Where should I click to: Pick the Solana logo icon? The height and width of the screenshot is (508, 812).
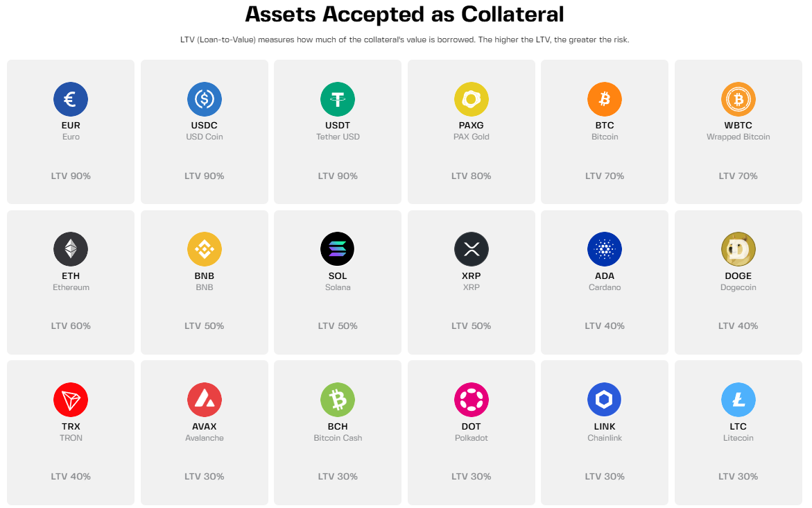click(x=338, y=249)
